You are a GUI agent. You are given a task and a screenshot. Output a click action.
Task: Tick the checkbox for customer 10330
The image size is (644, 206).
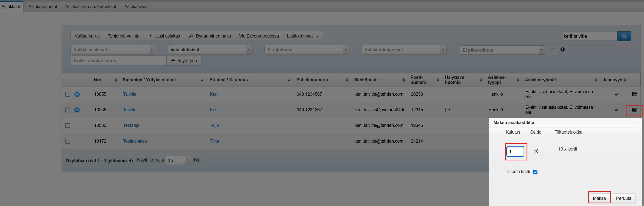(68, 126)
